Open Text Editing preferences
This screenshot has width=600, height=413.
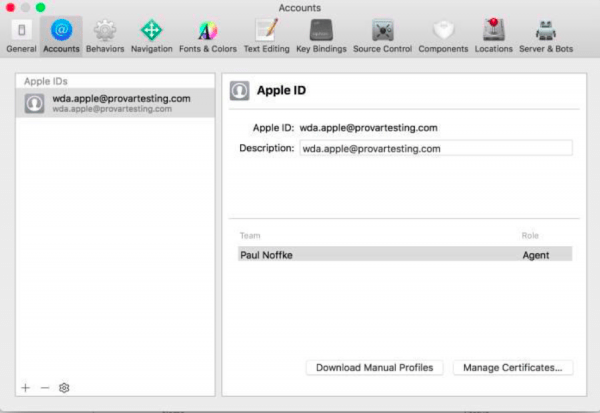[266, 35]
